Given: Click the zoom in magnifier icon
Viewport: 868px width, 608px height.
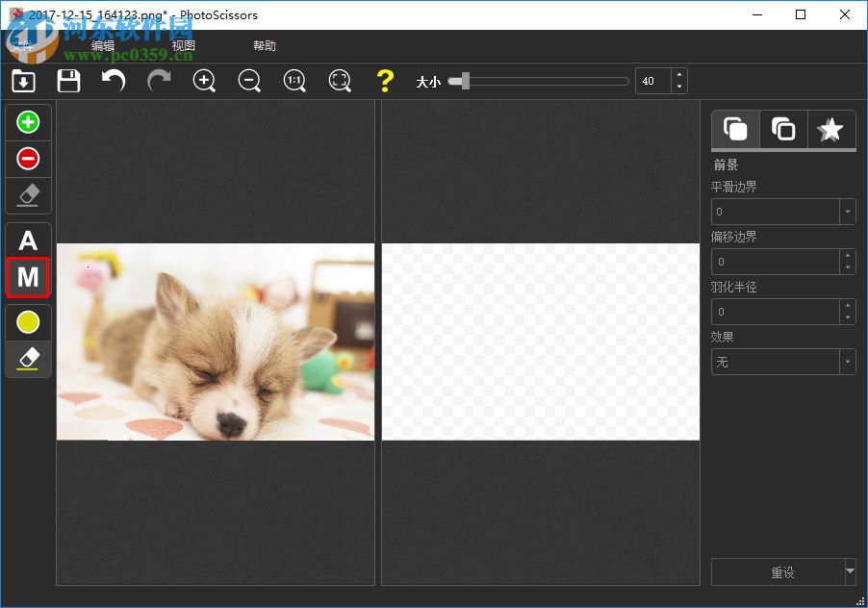Looking at the screenshot, I should point(204,81).
